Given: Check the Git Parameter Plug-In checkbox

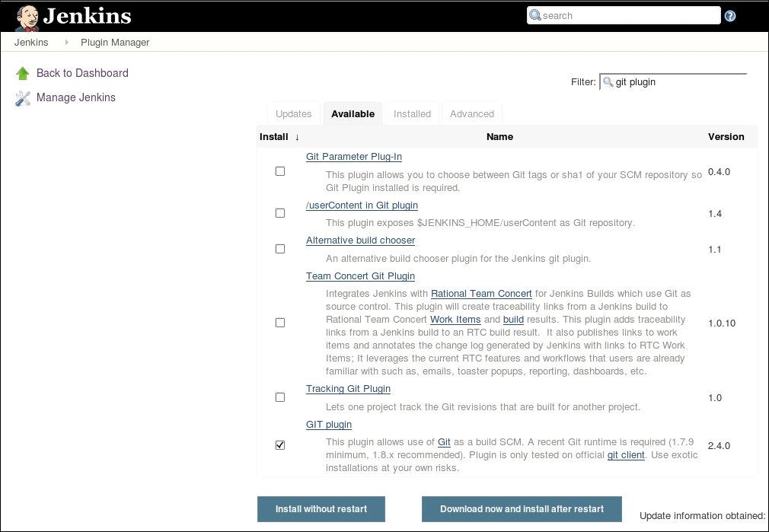Looking at the screenshot, I should click(x=280, y=172).
